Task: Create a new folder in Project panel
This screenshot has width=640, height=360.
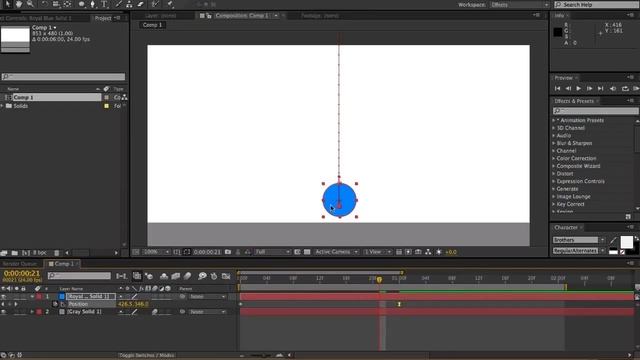Action: pos(14,253)
